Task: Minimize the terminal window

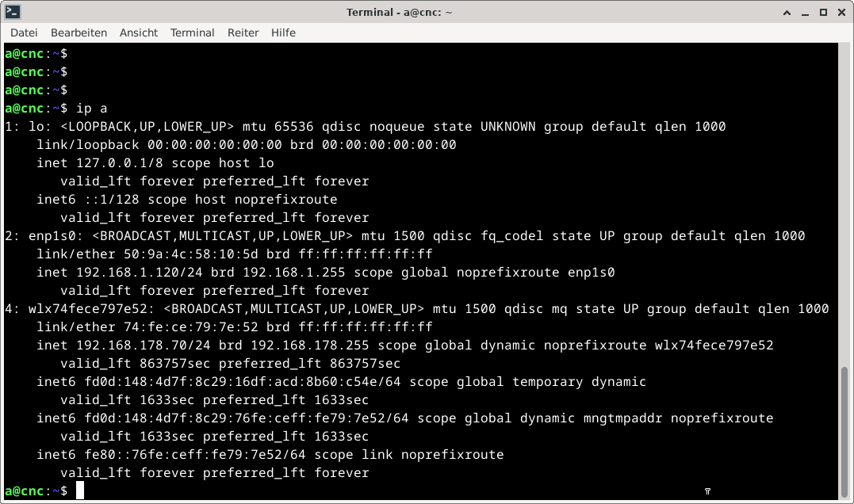Action: pos(806,13)
